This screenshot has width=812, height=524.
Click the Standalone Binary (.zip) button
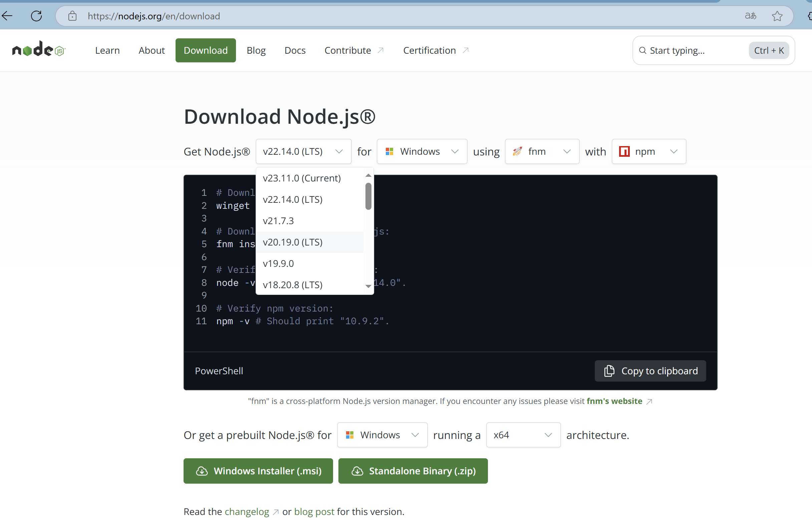coord(413,471)
